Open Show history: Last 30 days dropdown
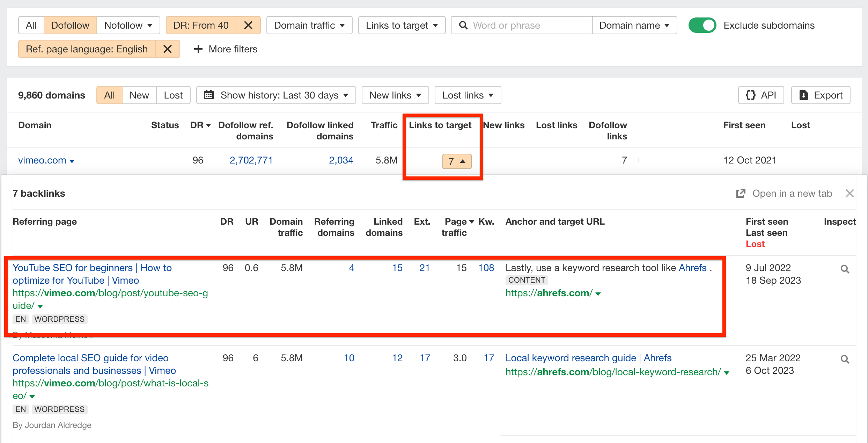 (x=276, y=95)
